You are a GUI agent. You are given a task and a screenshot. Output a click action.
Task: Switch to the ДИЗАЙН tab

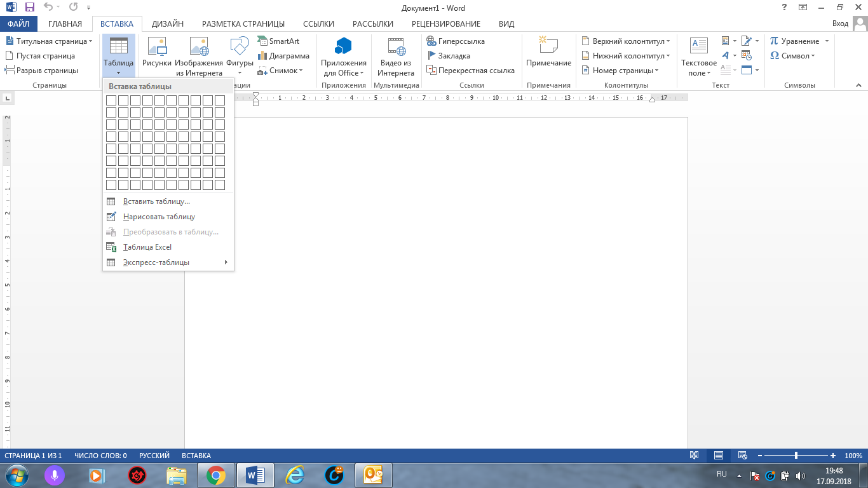[168, 24]
